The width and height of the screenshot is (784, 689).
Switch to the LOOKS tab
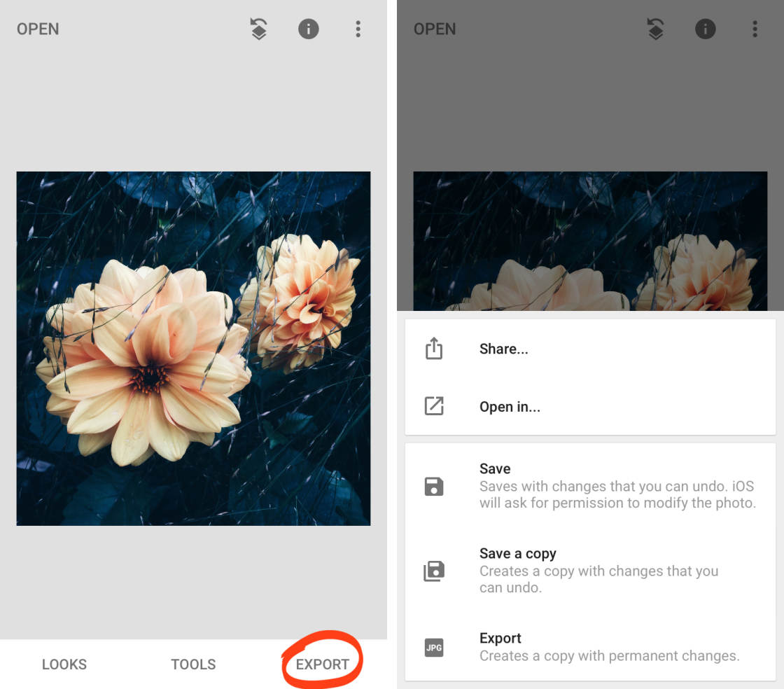[64, 664]
